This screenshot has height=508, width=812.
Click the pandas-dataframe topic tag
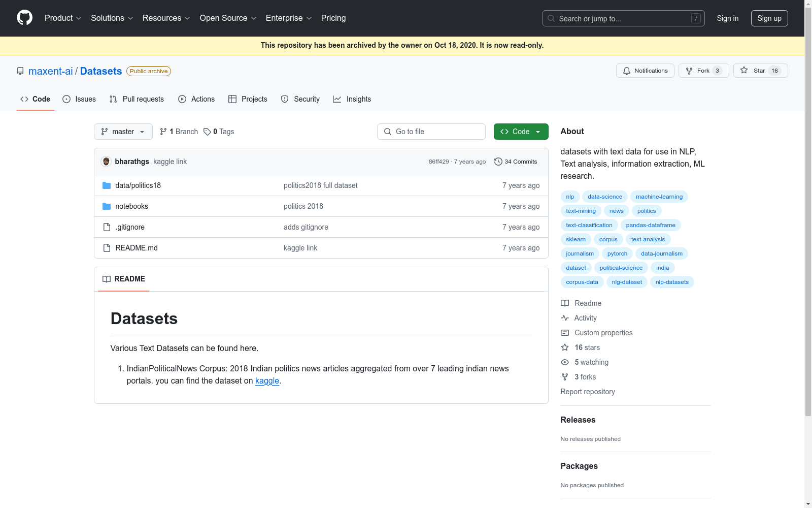(x=651, y=225)
